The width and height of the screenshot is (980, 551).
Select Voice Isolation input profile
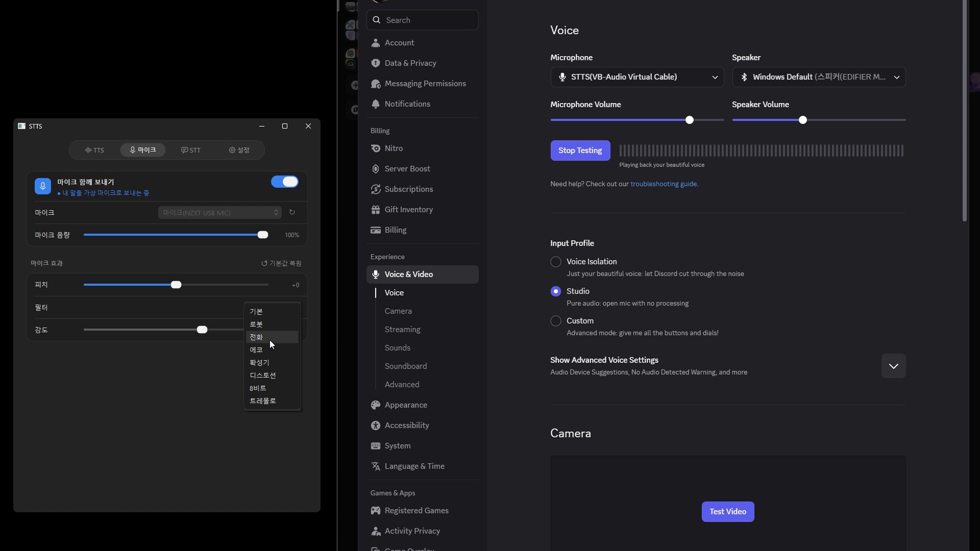point(556,262)
